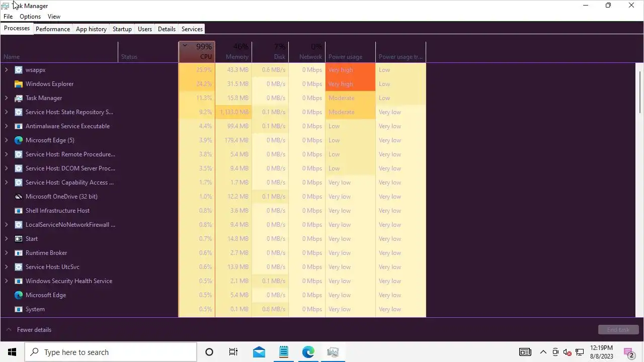Expand Service Host: State Repository group
This screenshot has width=644, height=362.
pyautogui.click(x=6, y=112)
